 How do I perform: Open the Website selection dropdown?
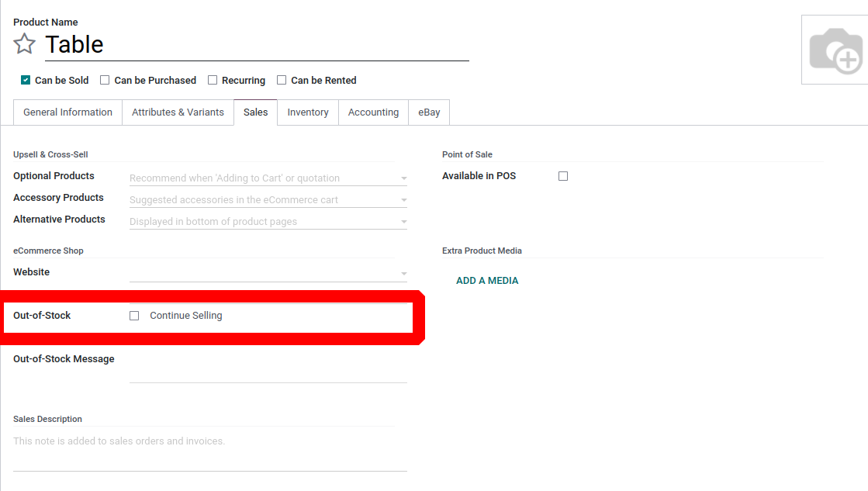403,273
